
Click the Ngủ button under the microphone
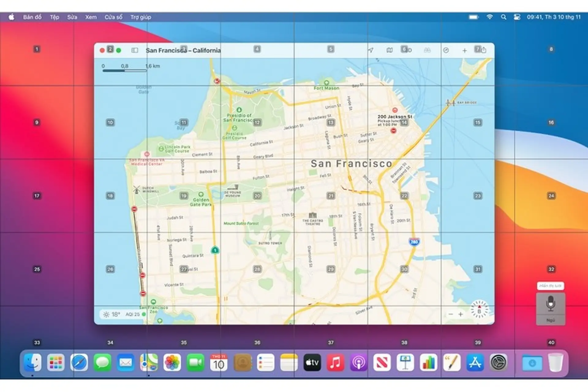tap(551, 320)
